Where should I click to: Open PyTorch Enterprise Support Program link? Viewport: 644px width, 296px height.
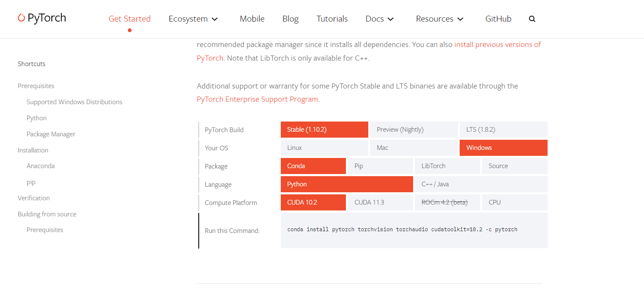point(257,99)
